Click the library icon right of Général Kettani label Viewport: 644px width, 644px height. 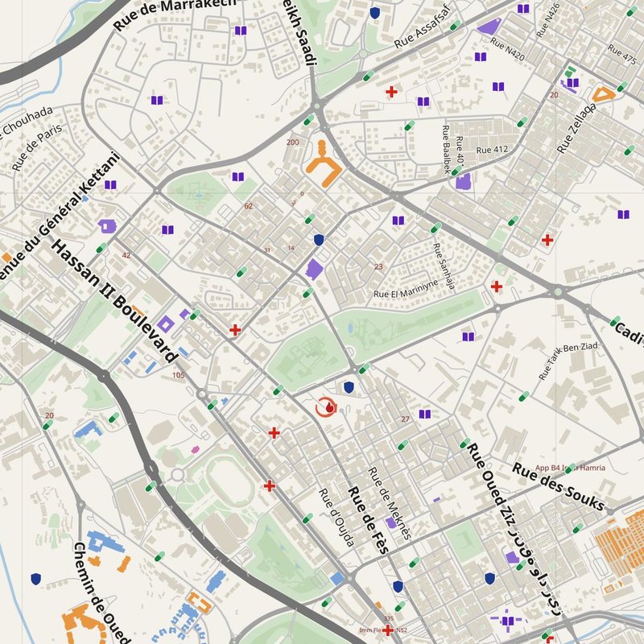tap(110, 185)
